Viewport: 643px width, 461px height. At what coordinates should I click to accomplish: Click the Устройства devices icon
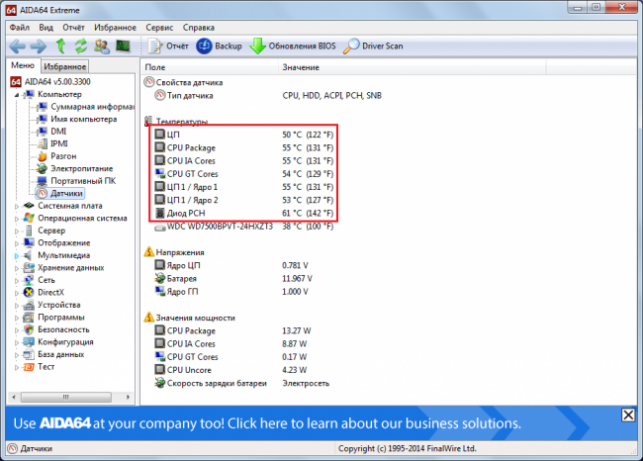point(29,305)
